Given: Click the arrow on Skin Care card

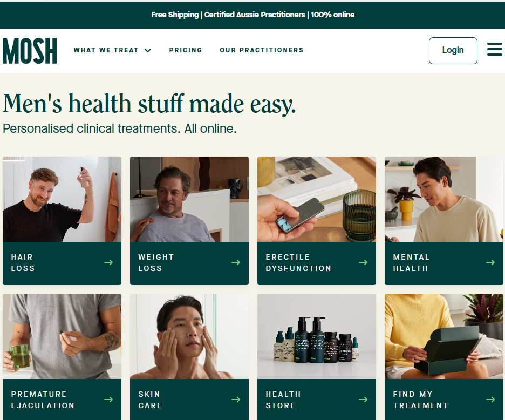Looking at the screenshot, I should (x=236, y=399).
